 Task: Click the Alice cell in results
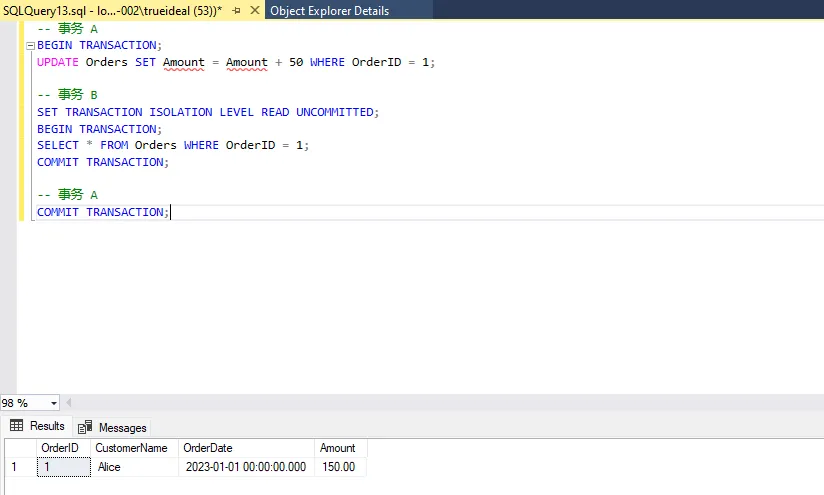tap(108, 467)
